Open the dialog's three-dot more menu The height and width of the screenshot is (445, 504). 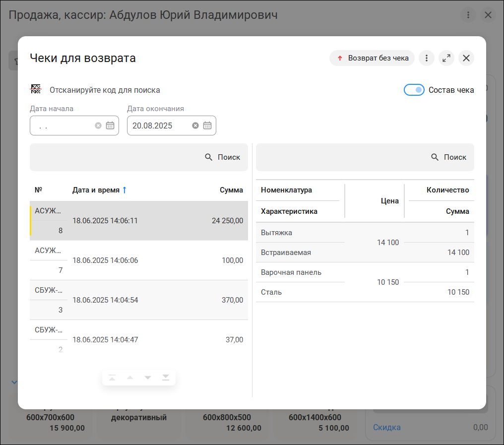(x=427, y=58)
